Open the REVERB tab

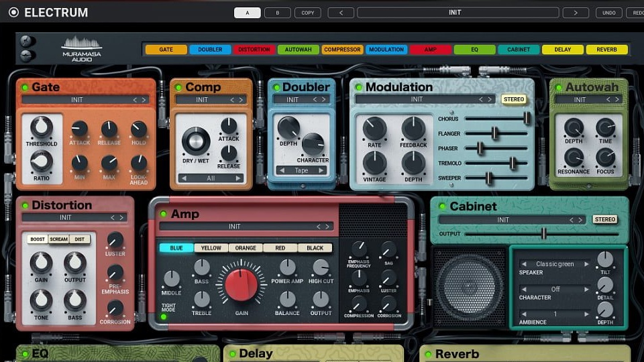(x=606, y=49)
